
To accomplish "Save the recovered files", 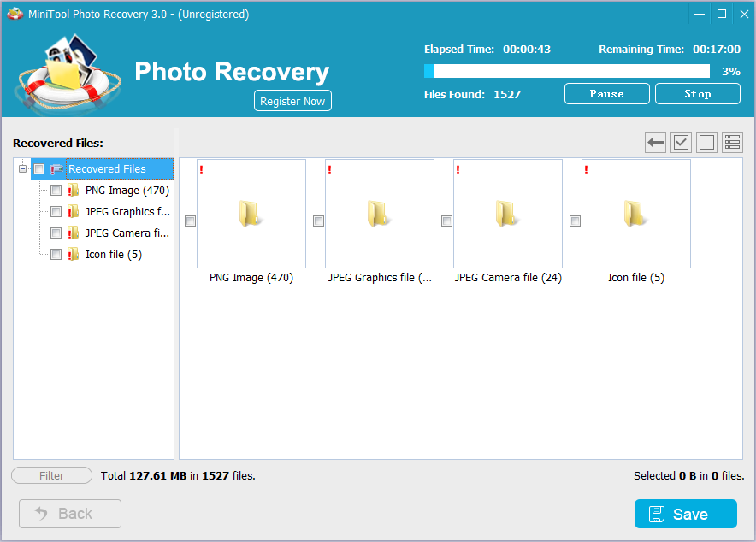I will click(x=685, y=514).
